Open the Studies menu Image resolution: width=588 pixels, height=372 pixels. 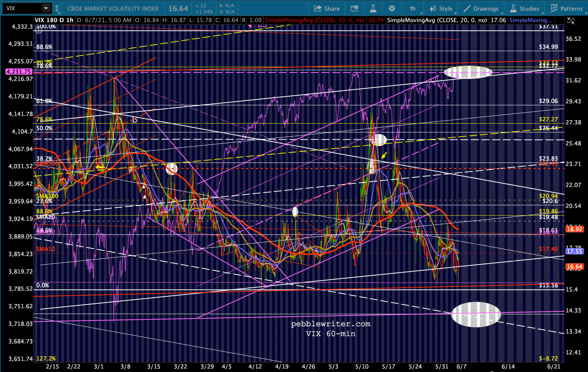[x=525, y=8]
